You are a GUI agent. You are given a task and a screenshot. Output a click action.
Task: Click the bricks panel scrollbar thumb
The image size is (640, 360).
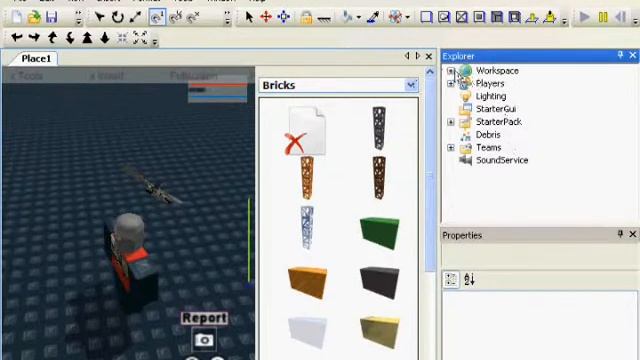[x=430, y=176]
